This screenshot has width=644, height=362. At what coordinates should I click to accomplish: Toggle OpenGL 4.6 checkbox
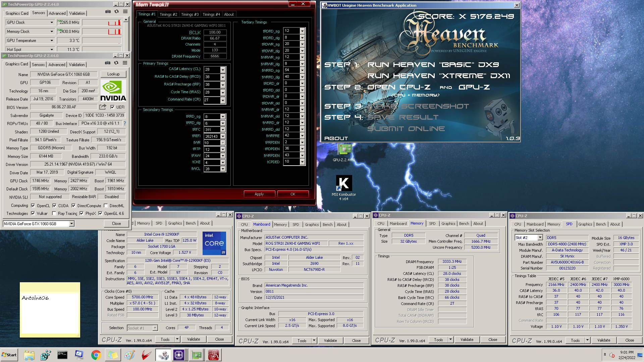point(100,214)
